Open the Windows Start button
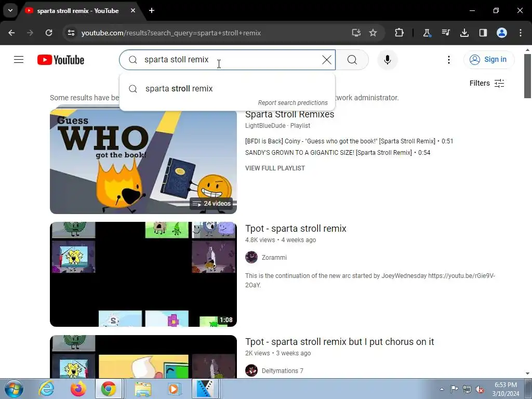Viewport: 532px width, 399px height. click(x=14, y=389)
